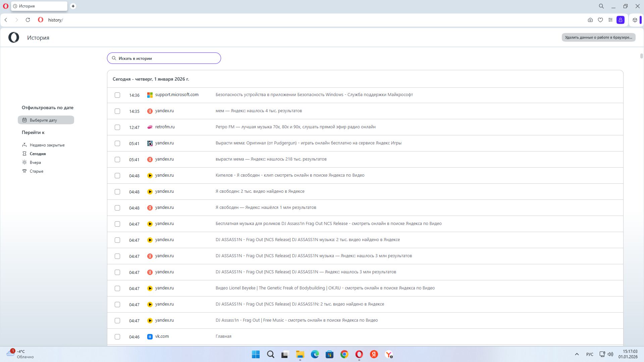Screen dimensions: 644x362
Task: Check the support.microsoft.com 14:36 entry
Action: click(x=117, y=95)
